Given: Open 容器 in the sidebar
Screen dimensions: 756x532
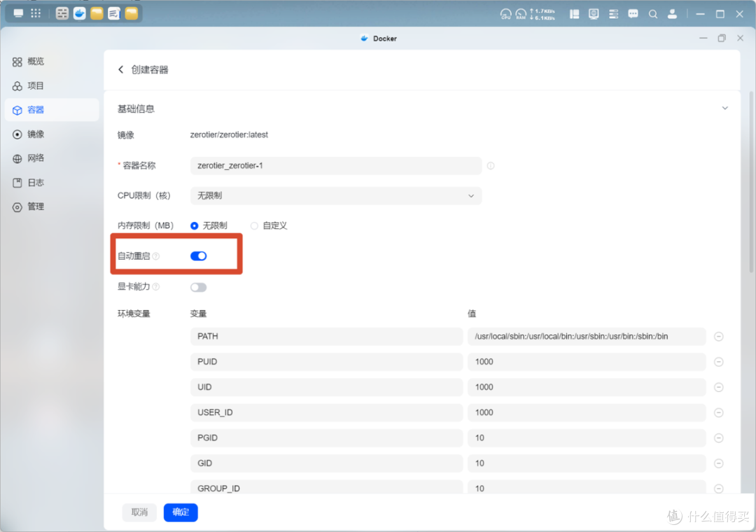Looking at the screenshot, I should [x=52, y=110].
